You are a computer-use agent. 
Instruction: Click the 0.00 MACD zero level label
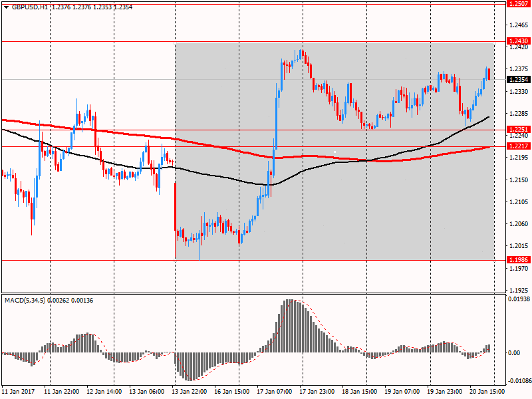(x=514, y=352)
